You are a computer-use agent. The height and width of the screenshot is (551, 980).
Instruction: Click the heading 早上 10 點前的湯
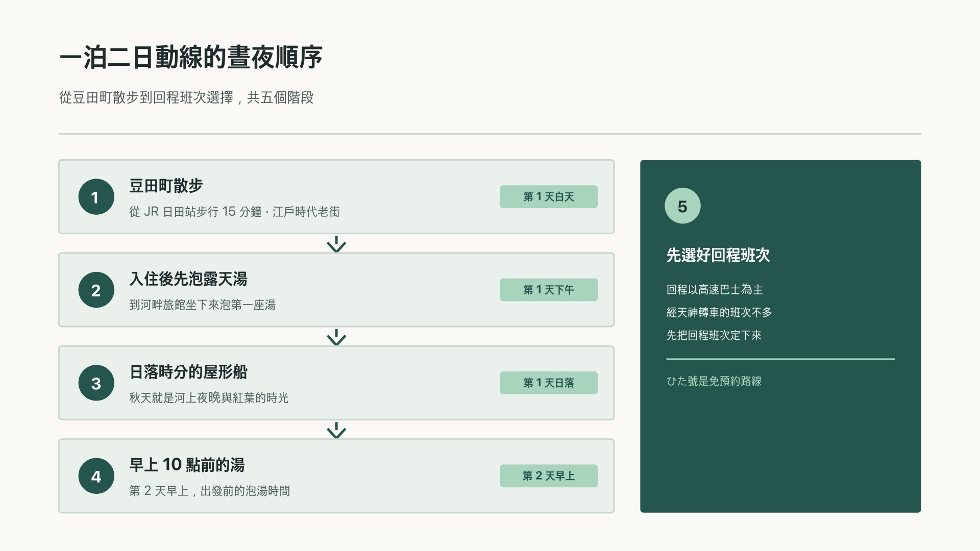tap(187, 465)
